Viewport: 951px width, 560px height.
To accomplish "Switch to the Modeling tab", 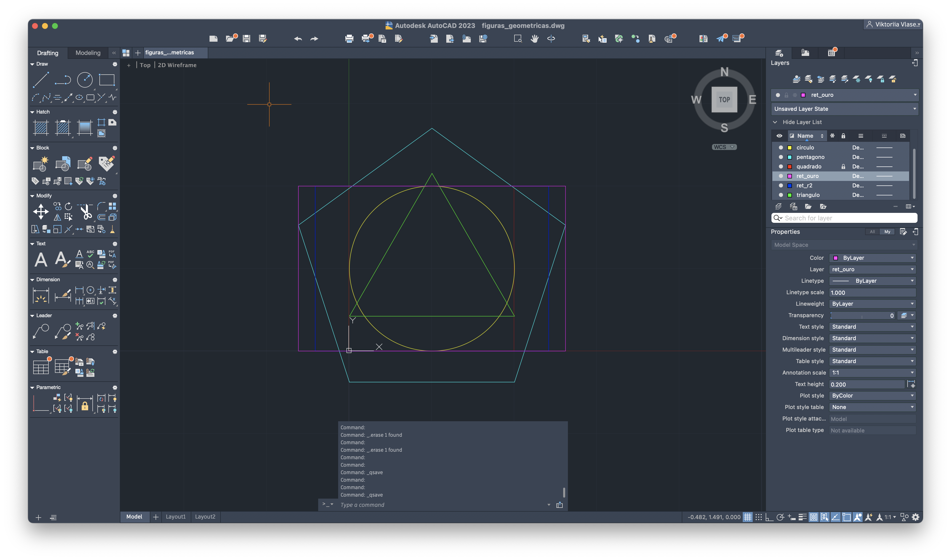I will (88, 53).
